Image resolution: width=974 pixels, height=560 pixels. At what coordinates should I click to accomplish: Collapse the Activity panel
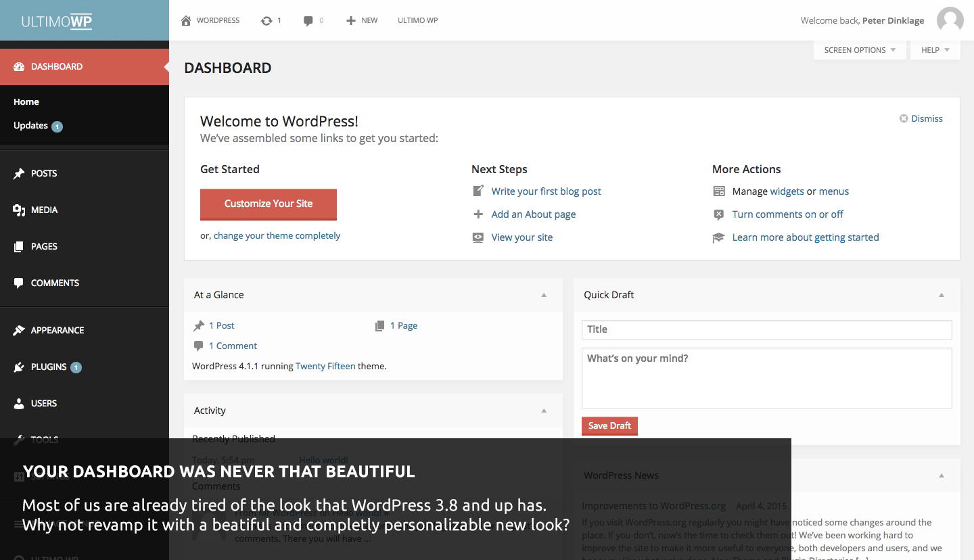544,411
